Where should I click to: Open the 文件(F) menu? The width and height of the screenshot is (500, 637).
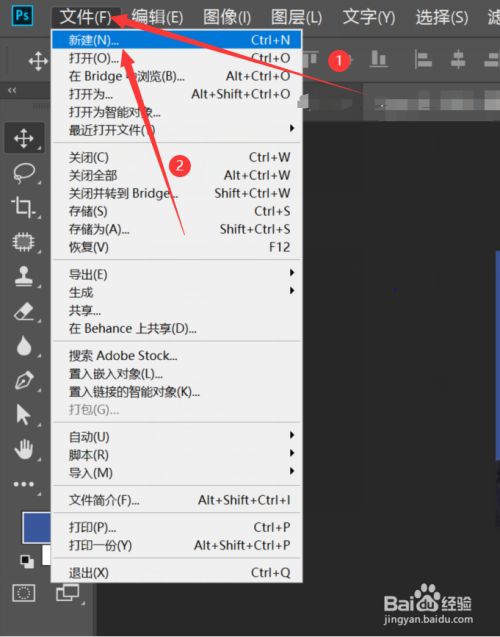click(86, 17)
